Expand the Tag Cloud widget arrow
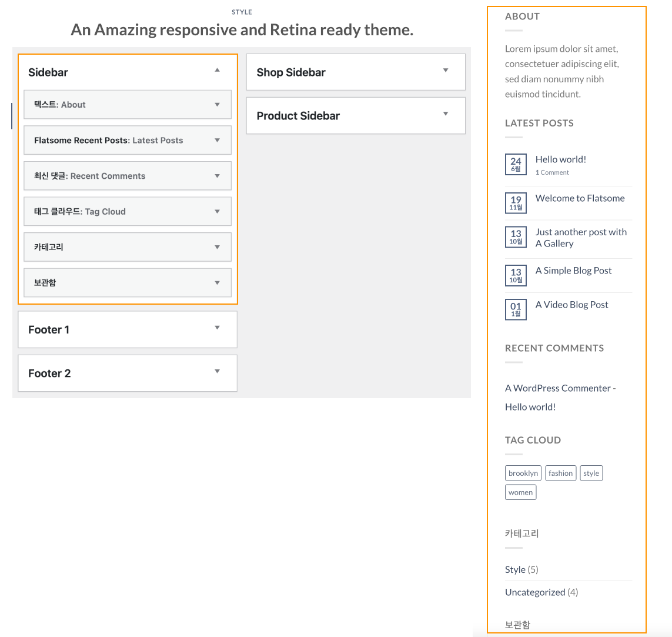The image size is (672, 637). point(218,211)
